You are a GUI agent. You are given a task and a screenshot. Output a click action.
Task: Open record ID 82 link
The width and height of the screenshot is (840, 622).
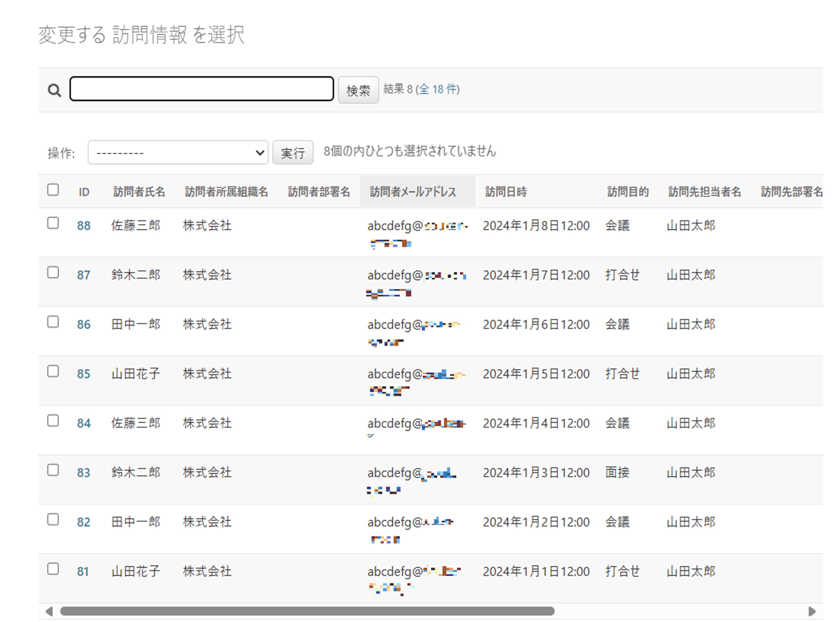pyautogui.click(x=83, y=522)
